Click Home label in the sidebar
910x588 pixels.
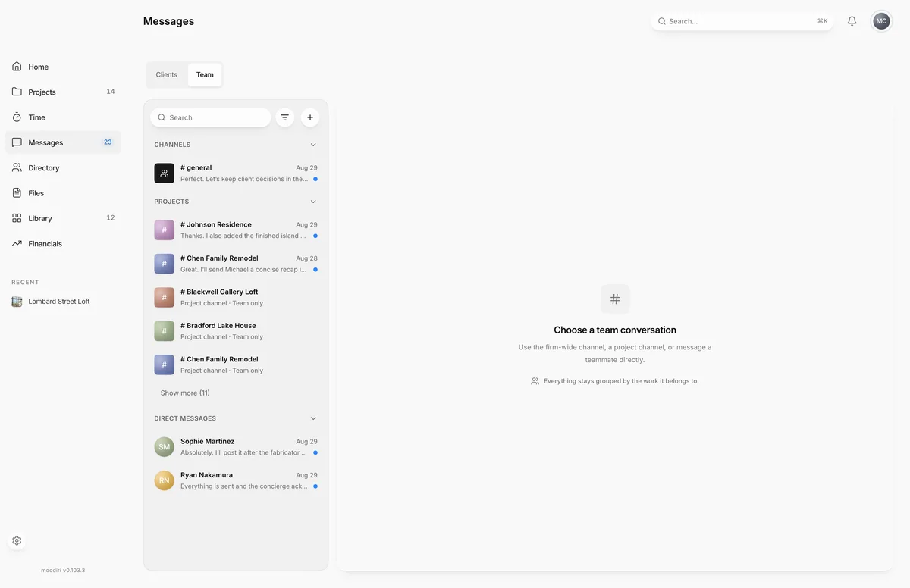click(x=39, y=67)
